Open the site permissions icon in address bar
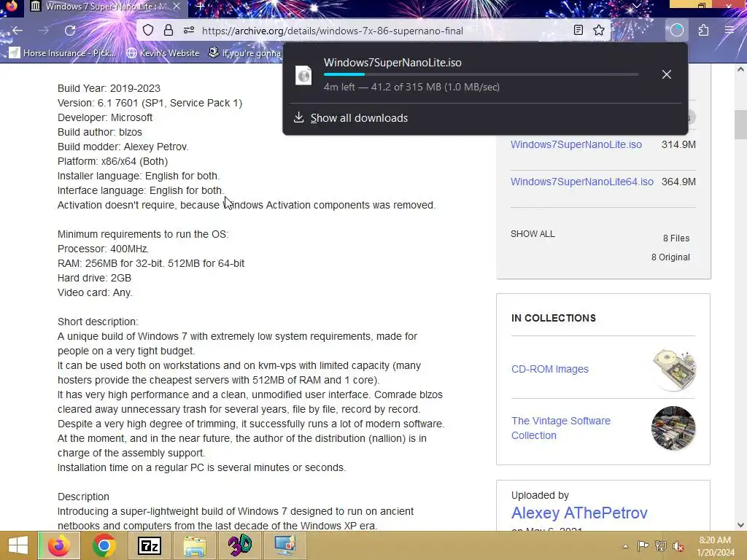The height and width of the screenshot is (560, 747). [x=189, y=31]
